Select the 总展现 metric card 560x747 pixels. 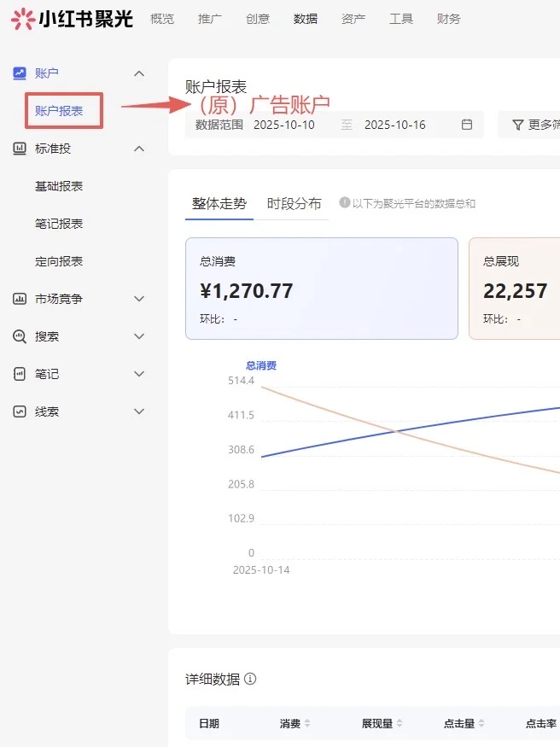click(x=514, y=289)
